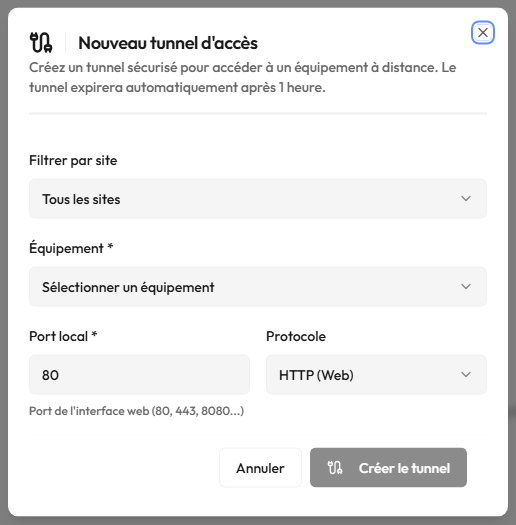Image resolution: width=516 pixels, height=525 pixels.
Task: Click the Port local * label
Action: click(x=63, y=336)
